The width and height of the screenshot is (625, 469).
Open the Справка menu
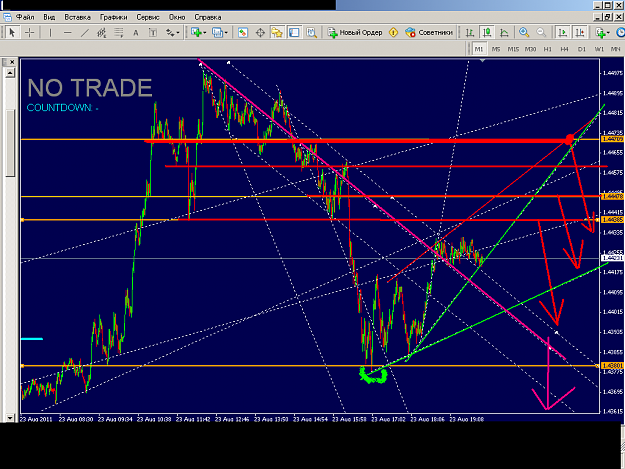tap(208, 17)
